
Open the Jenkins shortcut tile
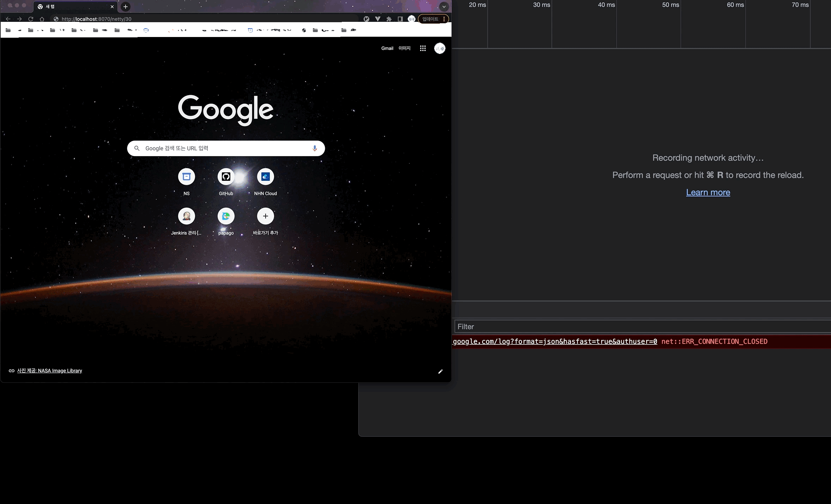click(x=186, y=216)
